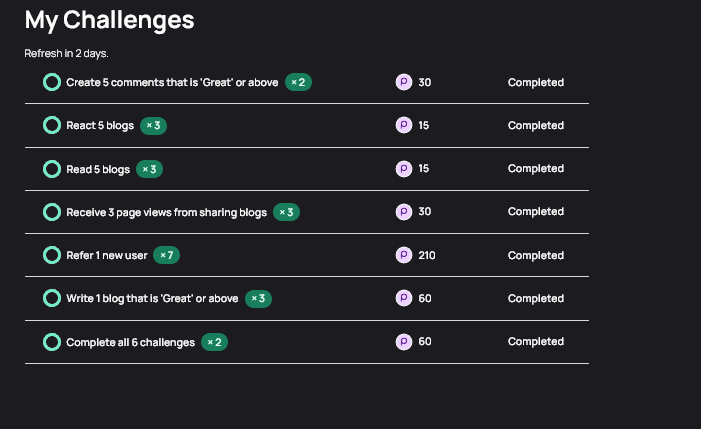Image resolution: width=701 pixels, height=429 pixels.
Task: Click the ×3 badge next to 'React 5 blogs'
Action: tap(153, 126)
